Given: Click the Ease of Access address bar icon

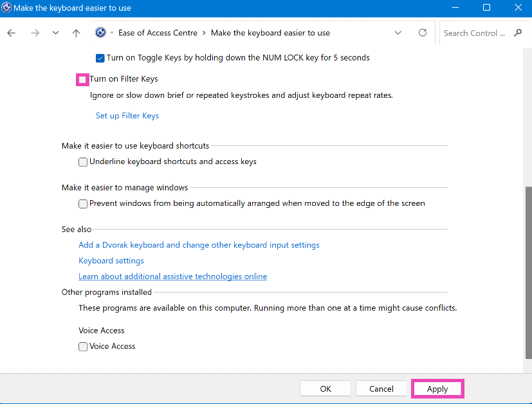Looking at the screenshot, I should [100, 33].
